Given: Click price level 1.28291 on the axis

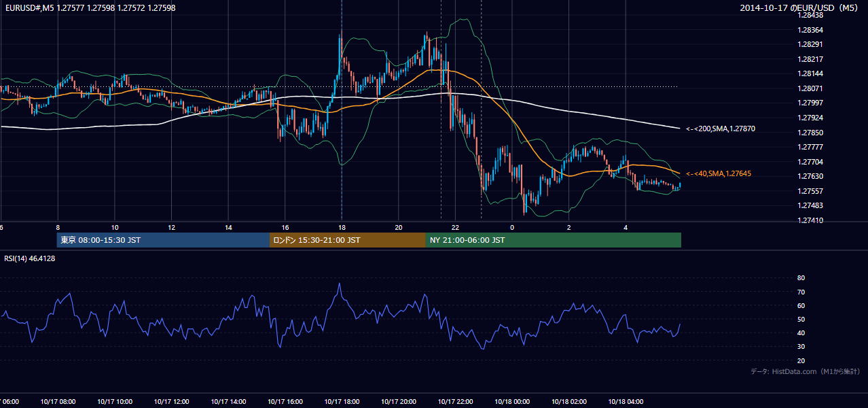Looking at the screenshot, I should point(812,45).
